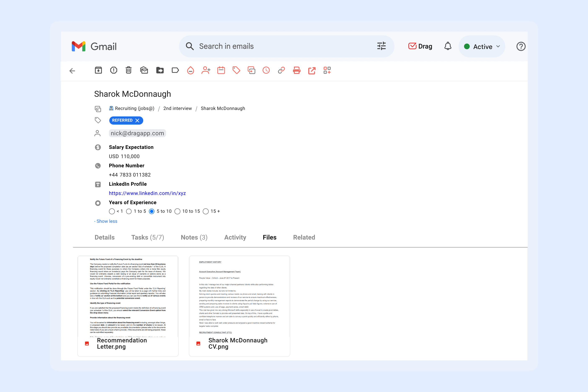
Task: Mark as unread envelope icon
Action: [x=144, y=70]
